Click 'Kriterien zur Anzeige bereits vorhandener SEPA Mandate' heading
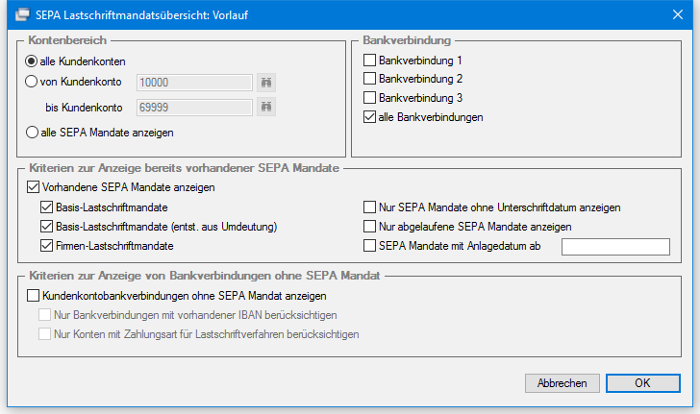 pyautogui.click(x=184, y=168)
